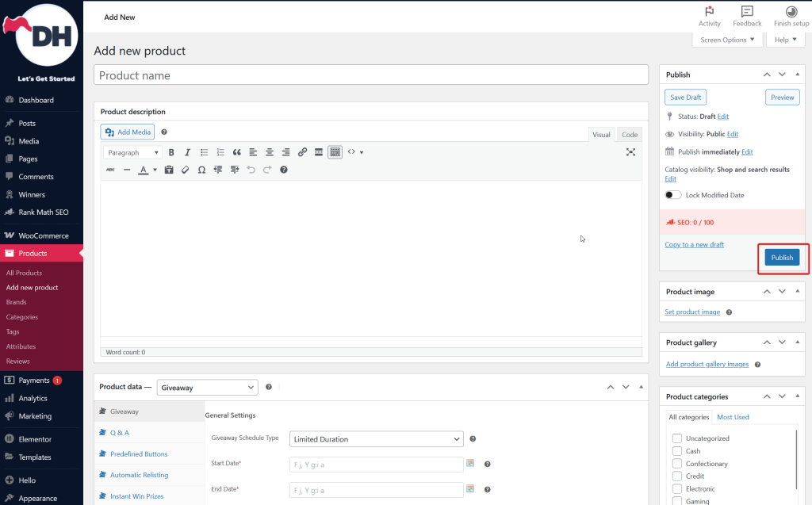This screenshot has width=812, height=505.
Task: Open the Paragraph format dropdown
Action: [132, 152]
